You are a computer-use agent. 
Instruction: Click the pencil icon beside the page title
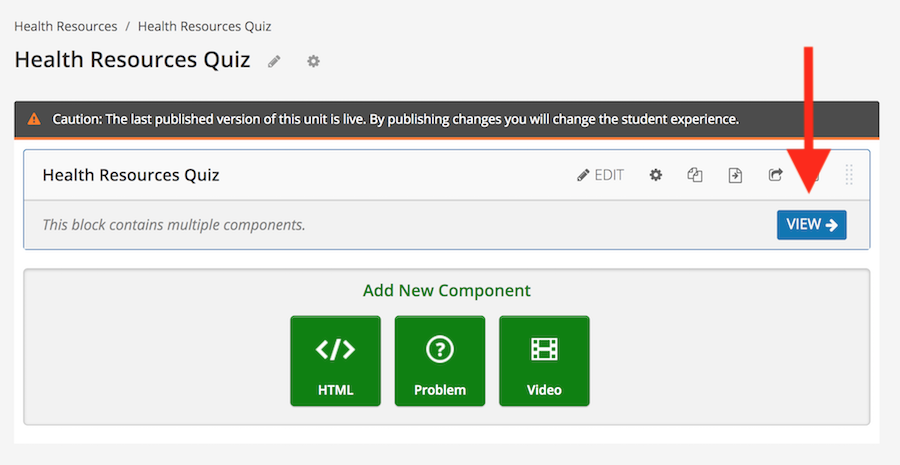coord(274,61)
